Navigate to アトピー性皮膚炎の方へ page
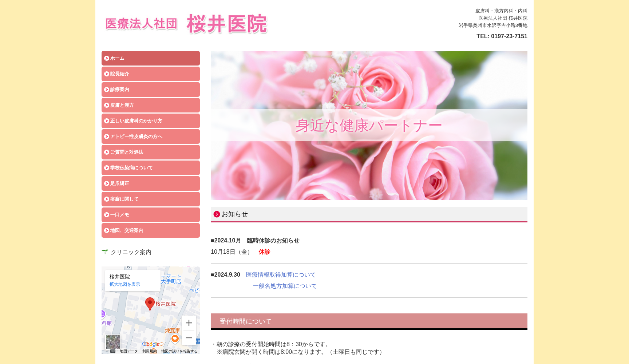Screen dimensions: 629x364 click(150, 136)
